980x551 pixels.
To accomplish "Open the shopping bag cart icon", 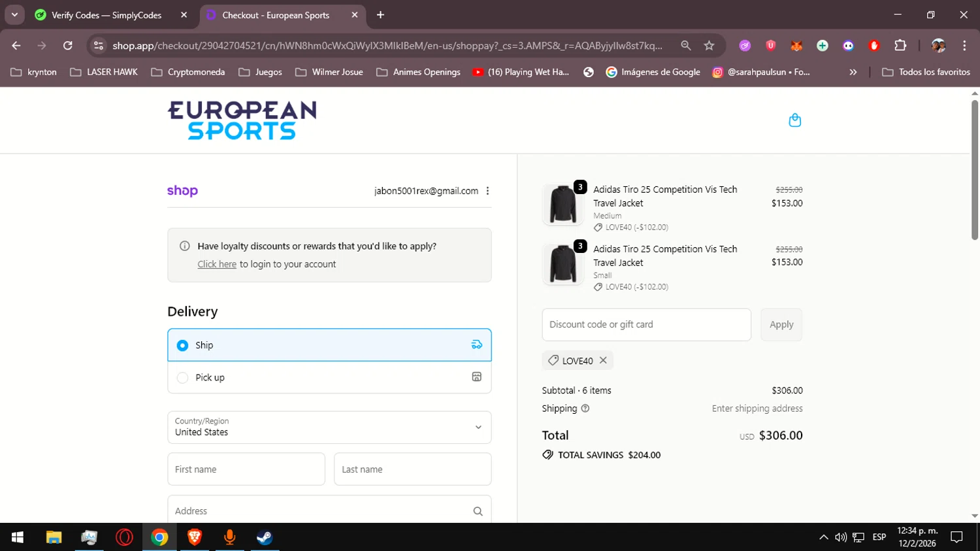I will [794, 120].
